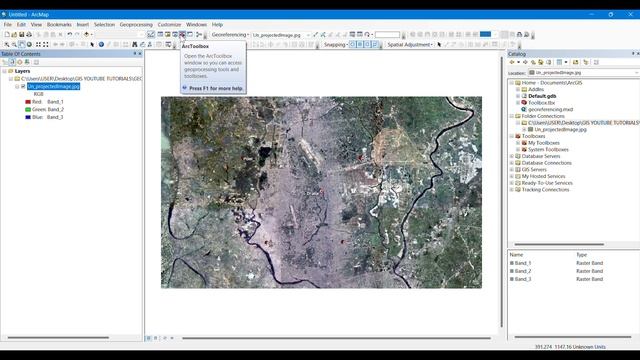Viewport: 640px width, 360px height.
Task: Toggle Un_projectedImage.jpg layer visibility checkbox
Action: tap(23, 87)
